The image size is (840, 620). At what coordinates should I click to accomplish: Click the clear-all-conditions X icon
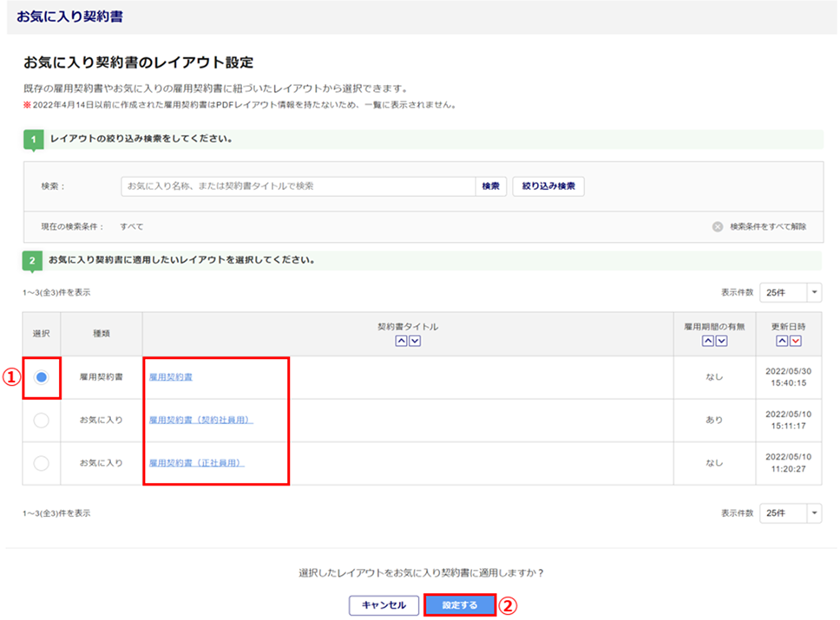point(718,226)
